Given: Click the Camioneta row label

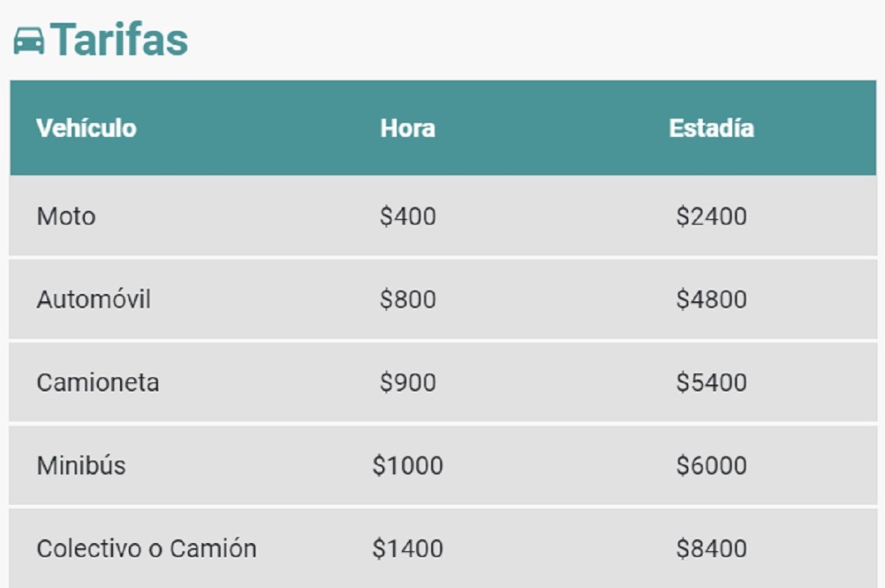Looking at the screenshot, I should (x=97, y=382).
